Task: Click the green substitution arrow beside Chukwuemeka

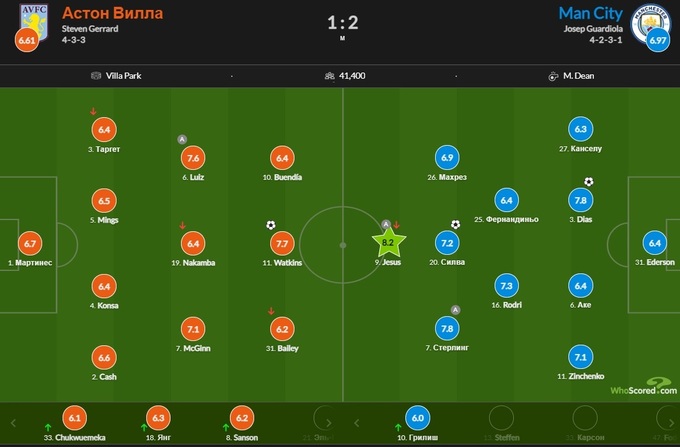Action: (x=47, y=428)
